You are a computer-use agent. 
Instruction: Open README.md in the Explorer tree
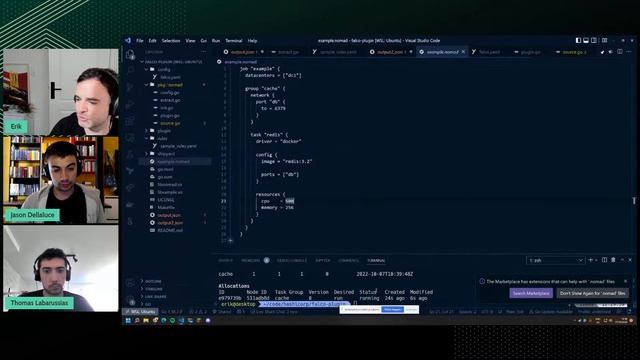pos(170,231)
